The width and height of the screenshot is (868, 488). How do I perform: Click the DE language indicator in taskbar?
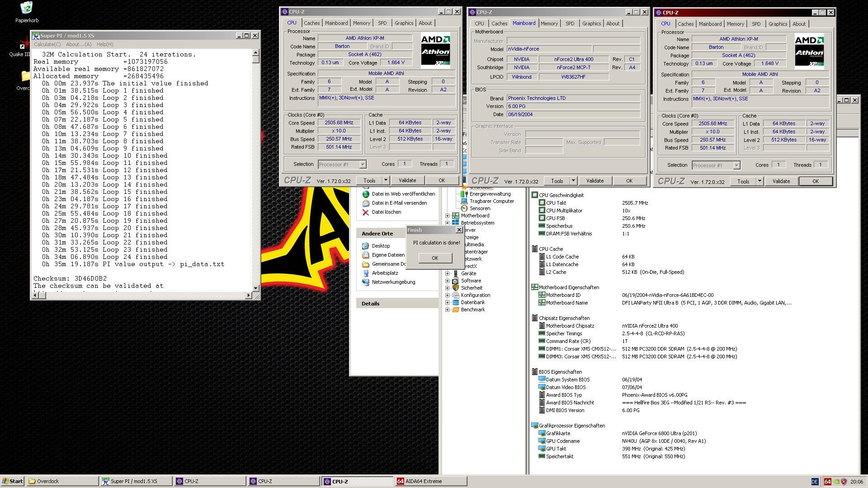(x=815, y=482)
